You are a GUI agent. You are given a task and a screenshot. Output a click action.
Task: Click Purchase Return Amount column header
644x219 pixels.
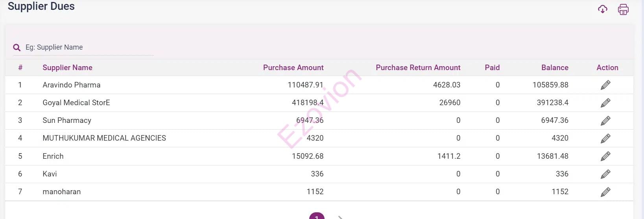coord(418,68)
